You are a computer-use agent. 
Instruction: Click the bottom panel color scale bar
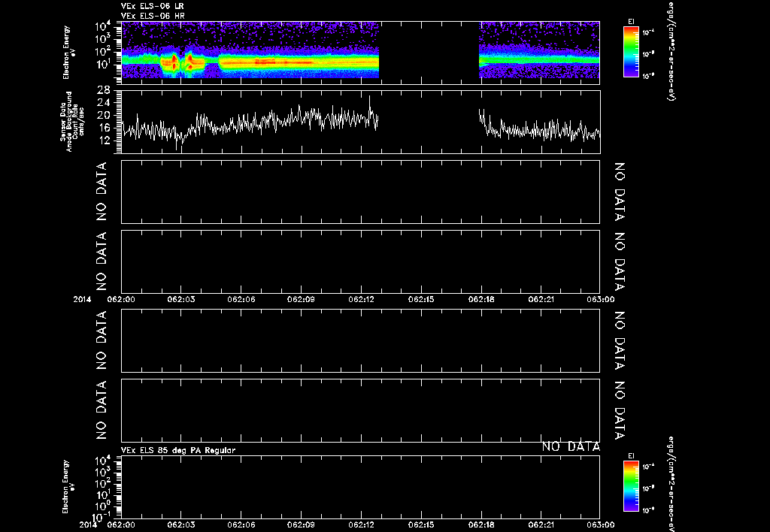(x=630, y=485)
